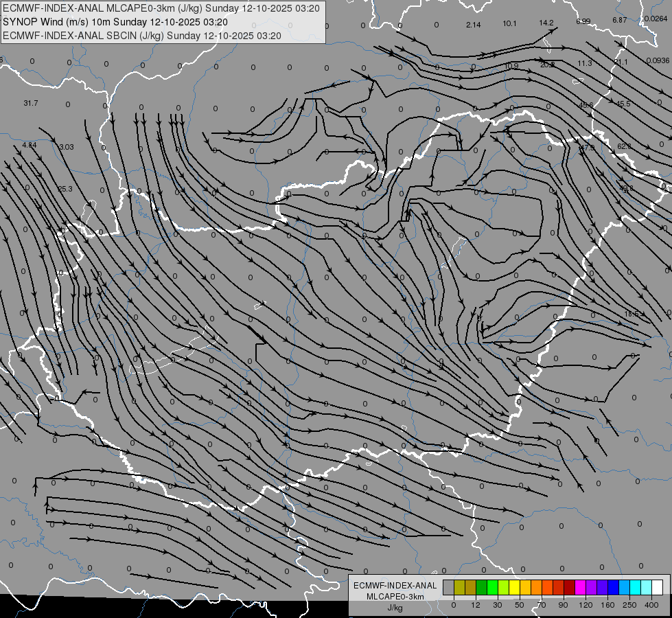672x618 pixels.
Task: Click the map value 0.0936
Action: [658, 60]
